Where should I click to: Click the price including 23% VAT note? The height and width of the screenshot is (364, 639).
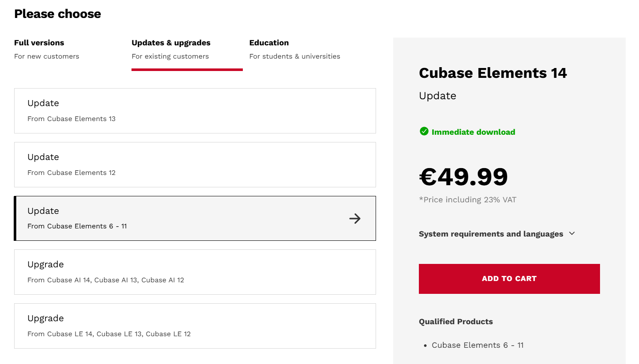468,200
